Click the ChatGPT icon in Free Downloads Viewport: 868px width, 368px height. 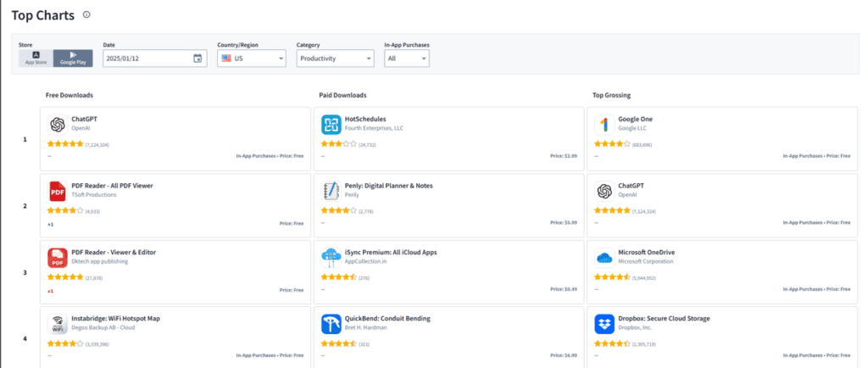(x=58, y=125)
